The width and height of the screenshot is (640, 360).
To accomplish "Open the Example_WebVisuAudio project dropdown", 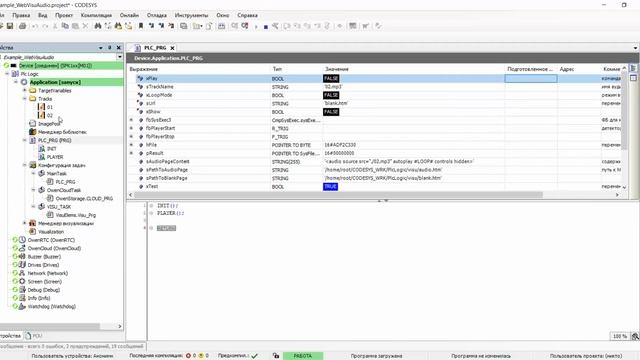I will pyautogui.click(x=119, y=57).
